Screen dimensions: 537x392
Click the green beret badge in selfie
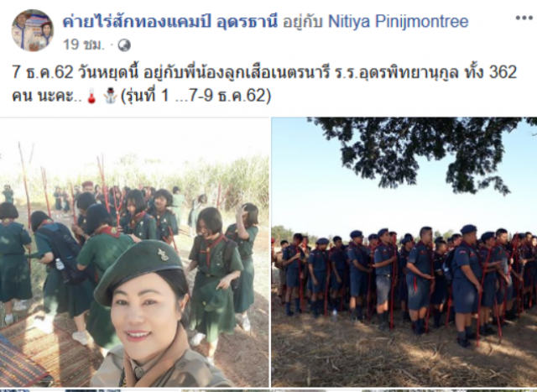point(164,254)
